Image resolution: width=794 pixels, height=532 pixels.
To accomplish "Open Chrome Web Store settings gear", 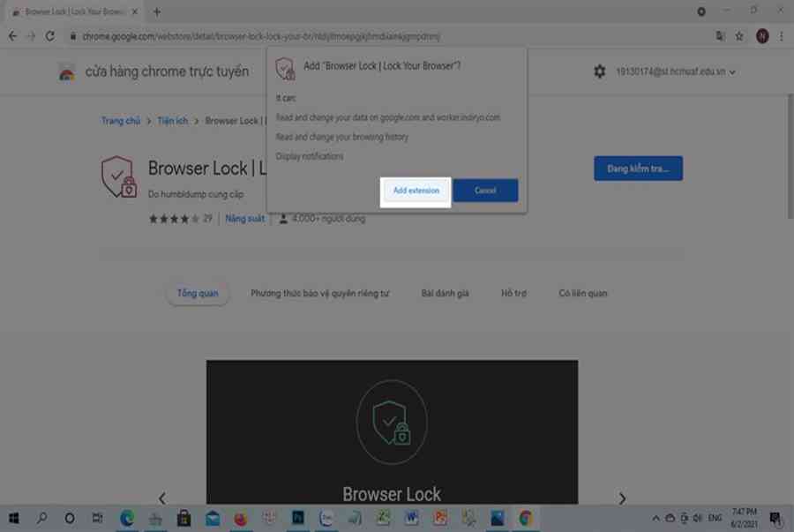I will tap(600, 71).
